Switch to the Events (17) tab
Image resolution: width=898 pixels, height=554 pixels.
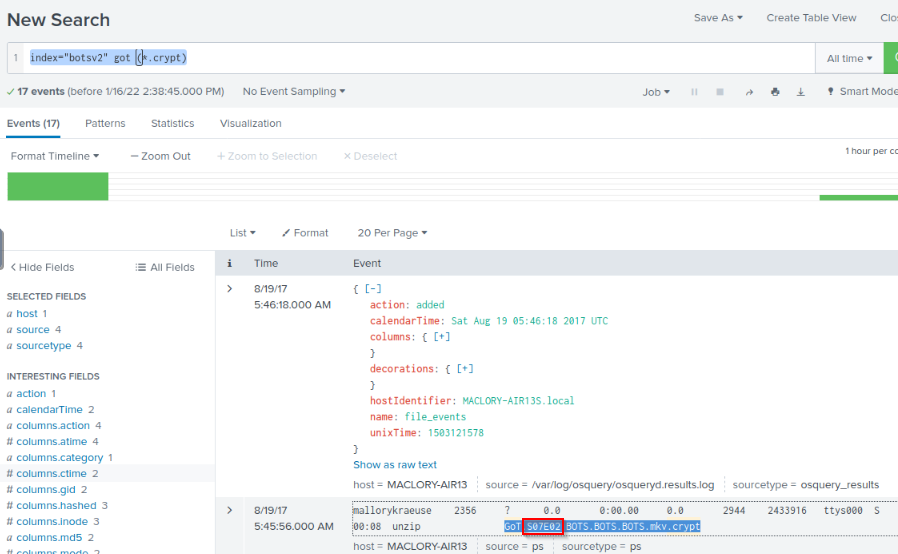coord(33,123)
